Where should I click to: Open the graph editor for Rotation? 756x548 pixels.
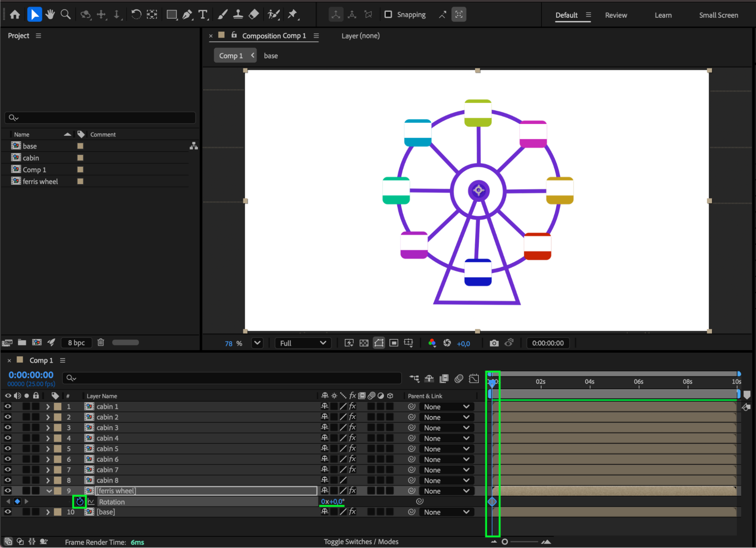coord(91,502)
